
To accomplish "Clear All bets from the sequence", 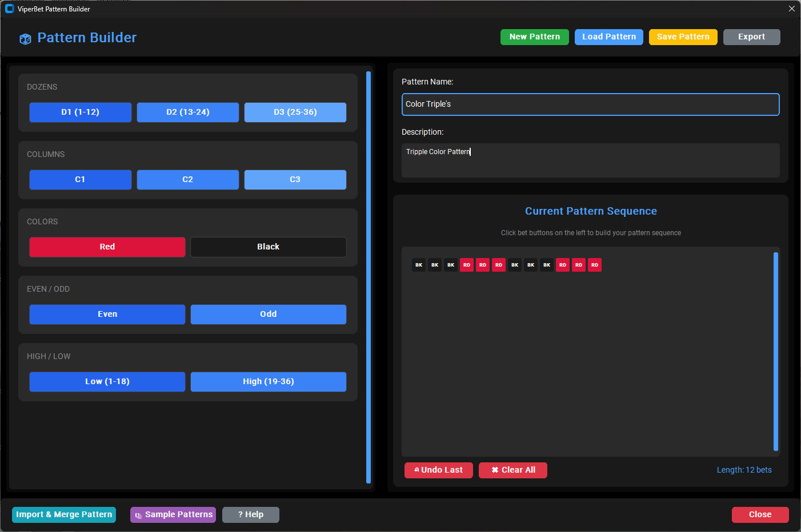I will click(x=512, y=470).
